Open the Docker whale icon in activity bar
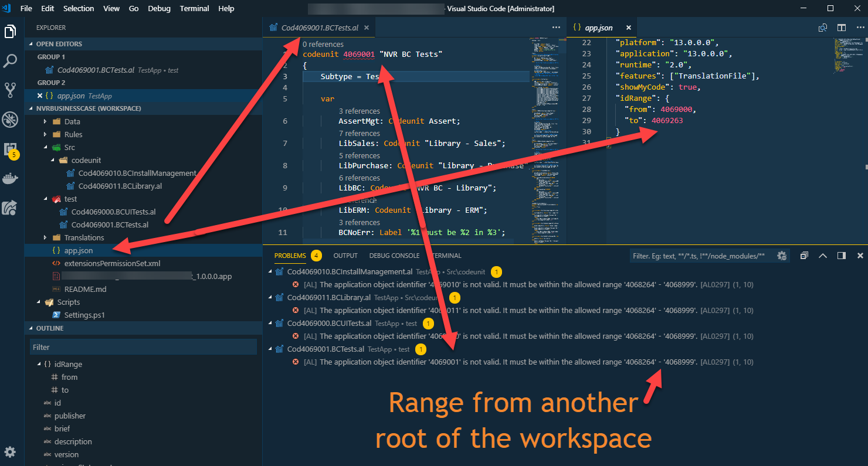 coord(10,178)
